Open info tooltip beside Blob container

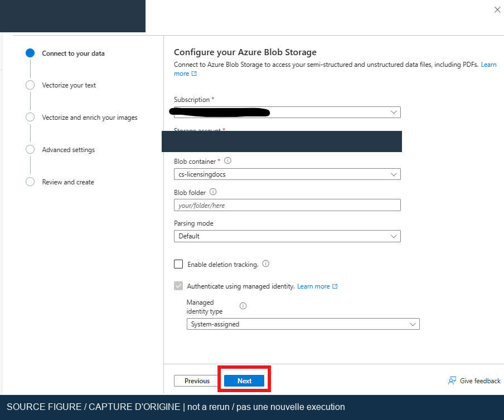(227, 160)
